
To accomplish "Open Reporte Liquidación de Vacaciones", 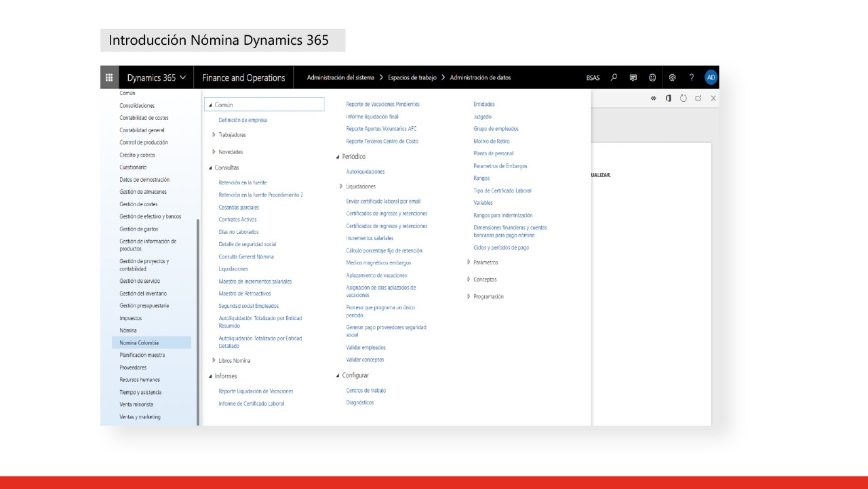I will click(x=256, y=391).
